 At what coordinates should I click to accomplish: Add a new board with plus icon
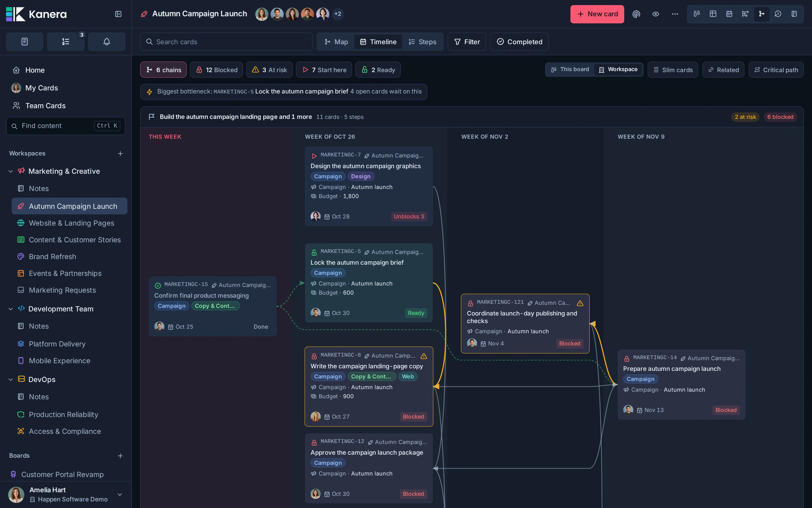pyautogui.click(x=120, y=456)
